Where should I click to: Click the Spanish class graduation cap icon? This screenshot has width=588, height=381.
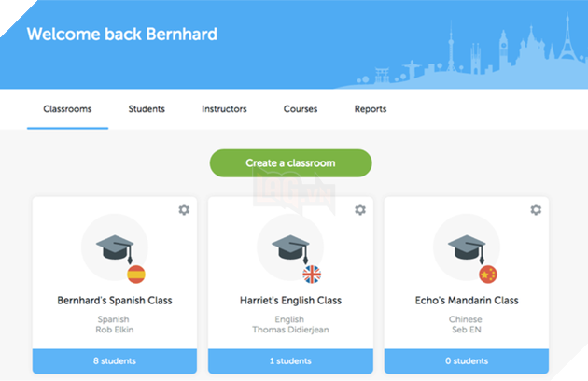114,246
